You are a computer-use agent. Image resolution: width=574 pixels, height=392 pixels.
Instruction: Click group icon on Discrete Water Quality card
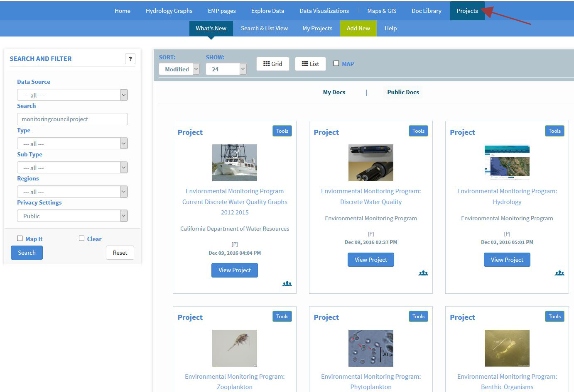423,273
